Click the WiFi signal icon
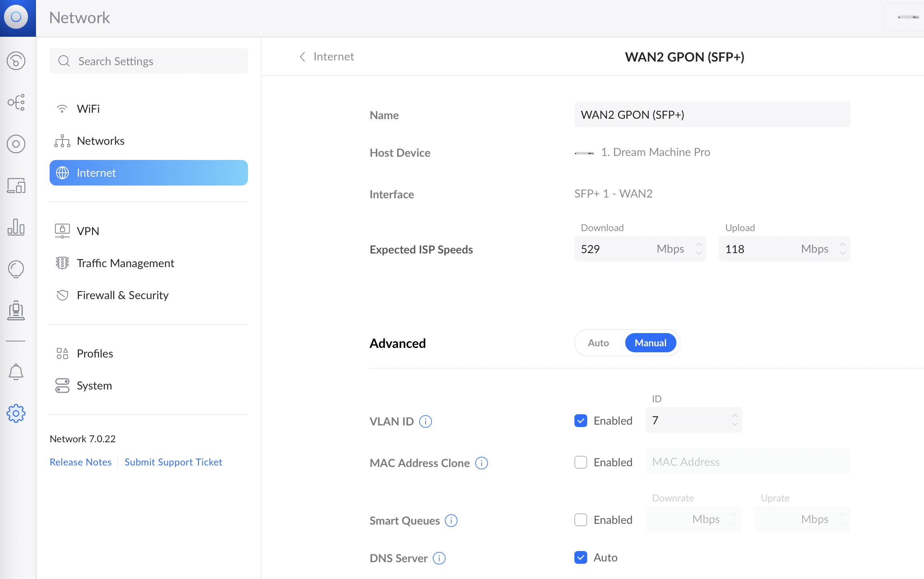This screenshot has width=924, height=579. [x=62, y=109]
